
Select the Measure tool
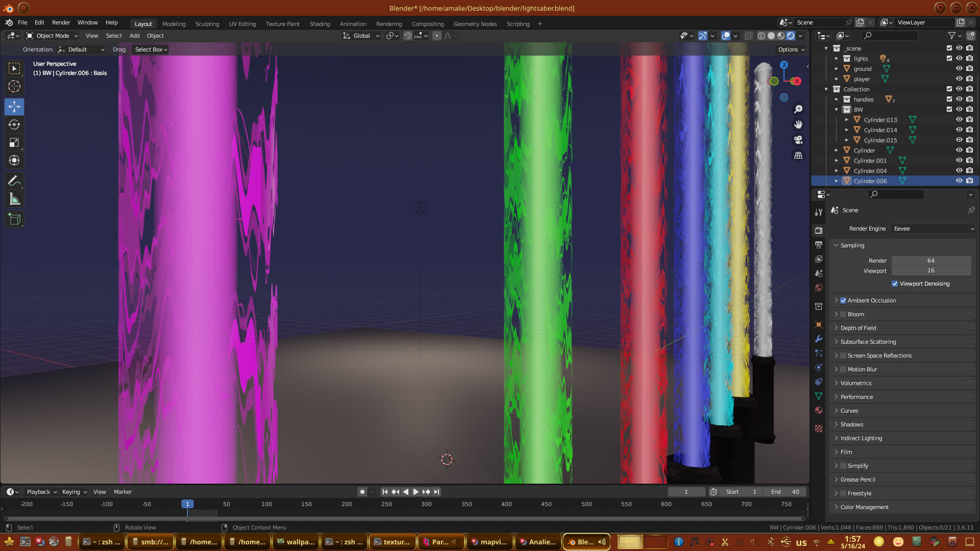coord(14,199)
